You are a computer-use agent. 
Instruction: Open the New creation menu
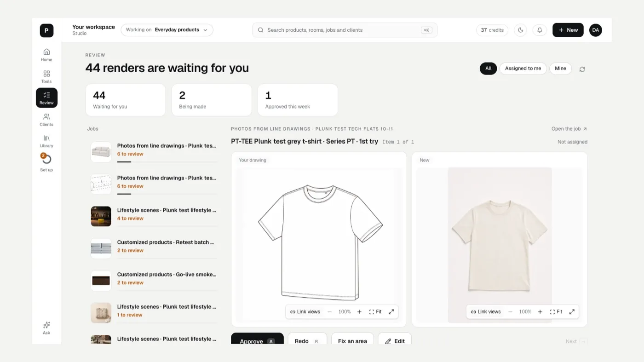pyautogui.click(x=568, y=30)
